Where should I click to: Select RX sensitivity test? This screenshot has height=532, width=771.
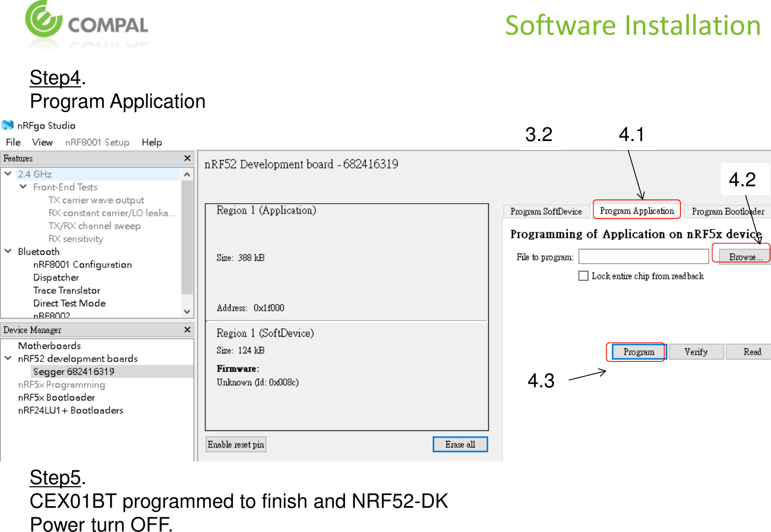76,238
